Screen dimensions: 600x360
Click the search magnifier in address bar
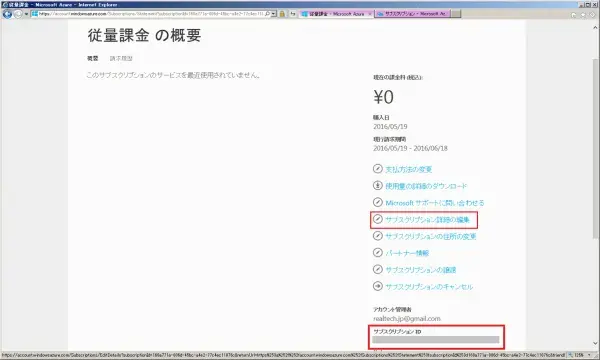[267, 14]
